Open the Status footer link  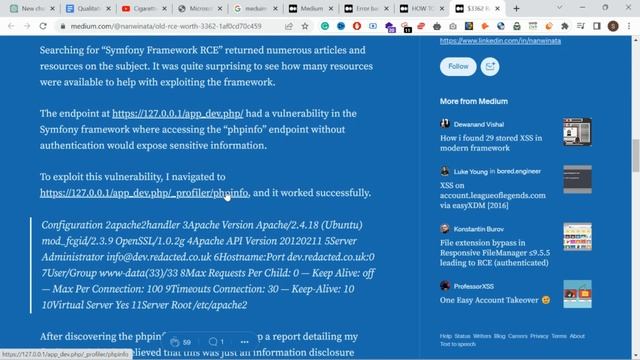pyautogui.click(x=462, y=336)
